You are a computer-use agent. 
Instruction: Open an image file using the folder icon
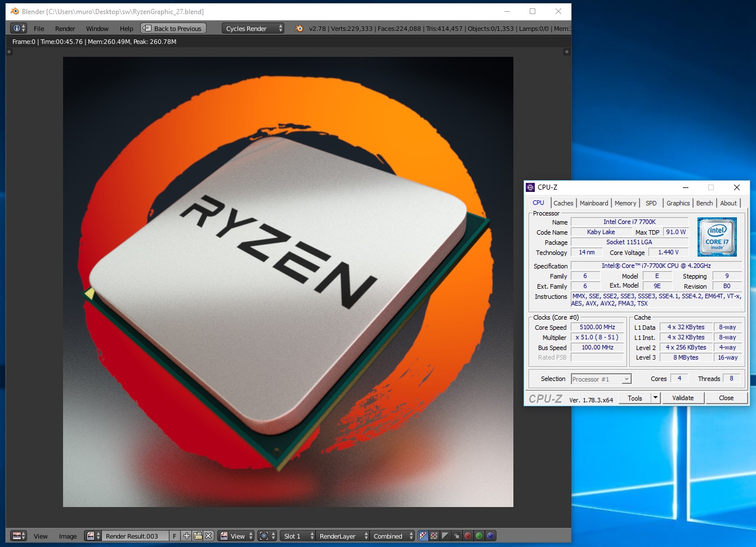click(x=198, y=536)
